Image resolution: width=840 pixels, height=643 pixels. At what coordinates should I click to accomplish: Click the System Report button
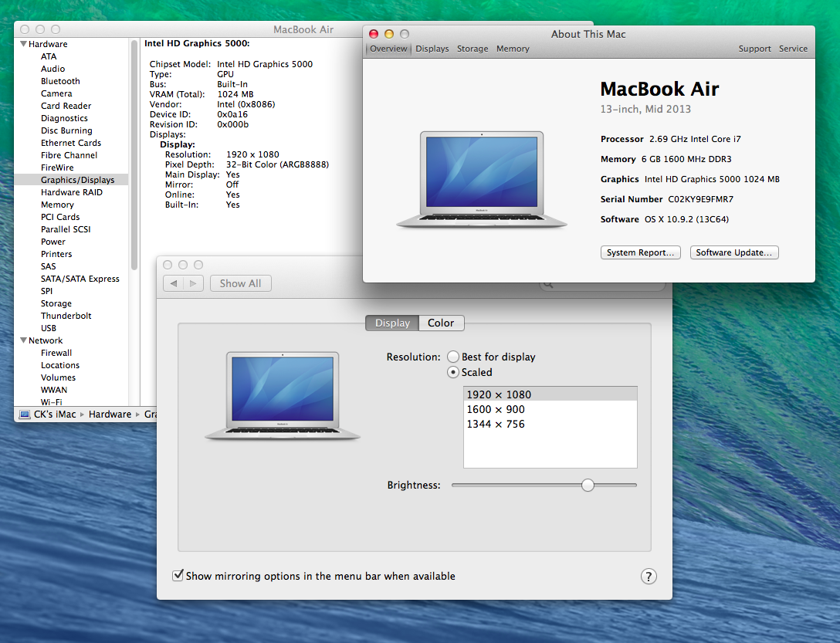click(x=640, y=252)
